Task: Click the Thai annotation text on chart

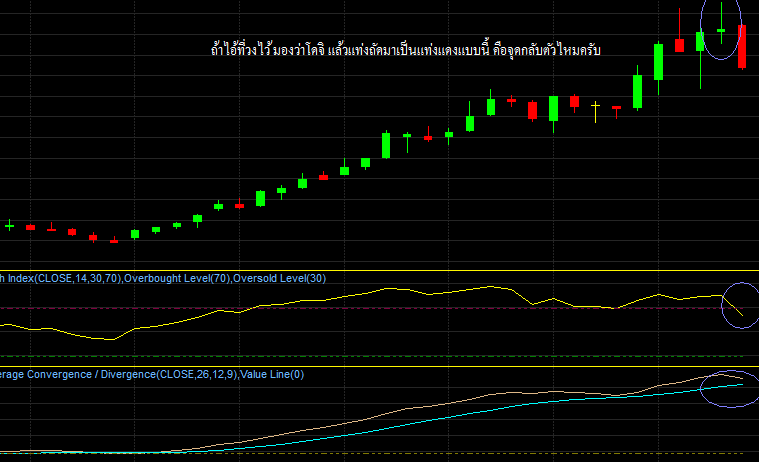Action: click(406, 49)
